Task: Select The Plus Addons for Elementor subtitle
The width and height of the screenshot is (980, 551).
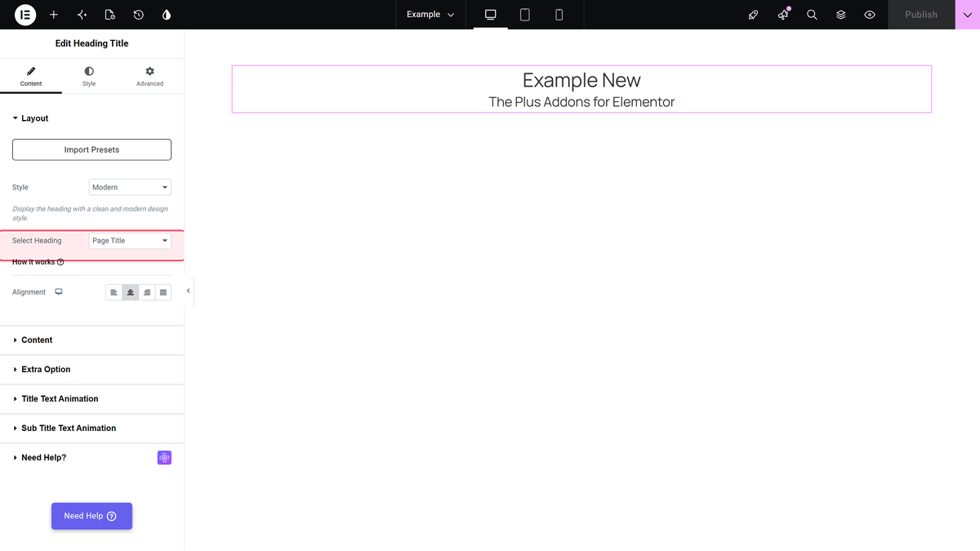Action: pos(581,102)
